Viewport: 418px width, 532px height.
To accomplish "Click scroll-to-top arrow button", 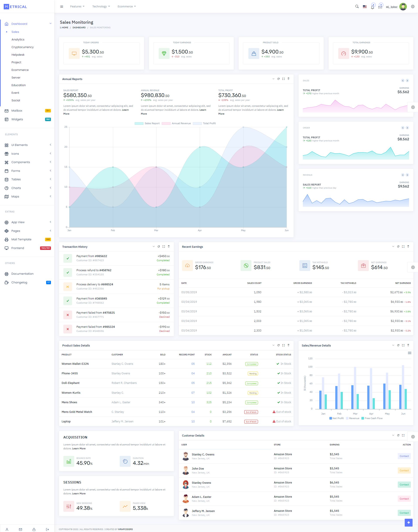I will 408,522.
